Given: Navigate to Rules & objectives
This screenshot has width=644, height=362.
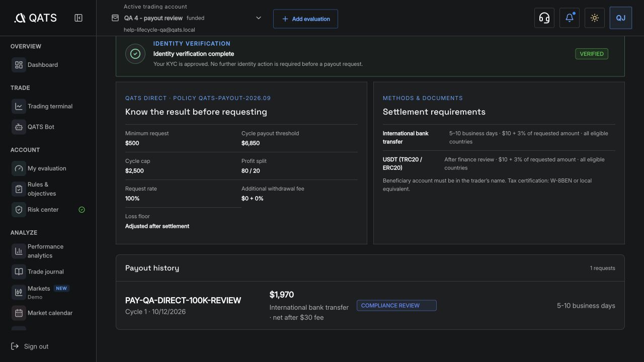Looking at the screenshot, I should pos(42,189).
